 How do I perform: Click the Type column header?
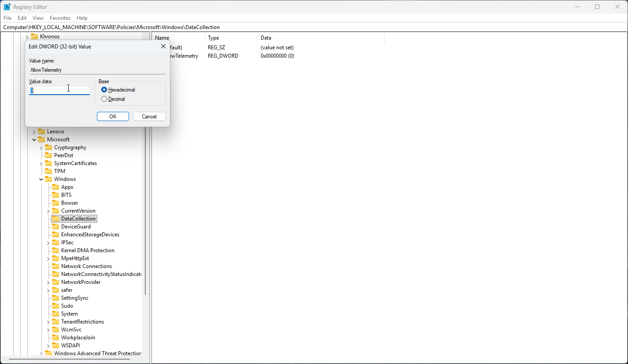(x=231, y=38)
